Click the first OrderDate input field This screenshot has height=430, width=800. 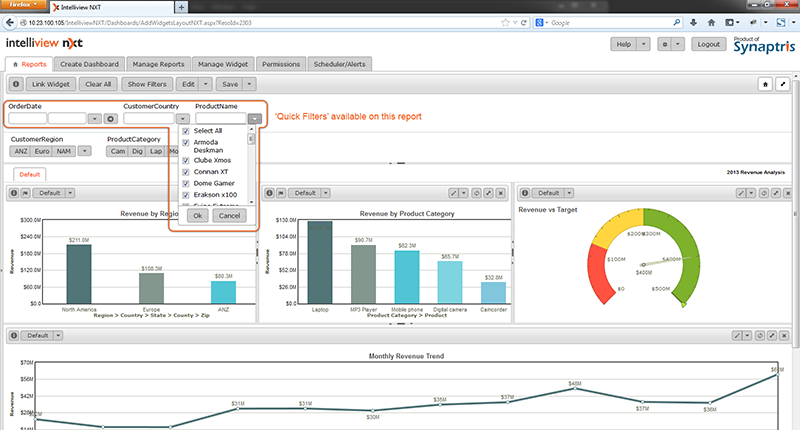(26, 118)
